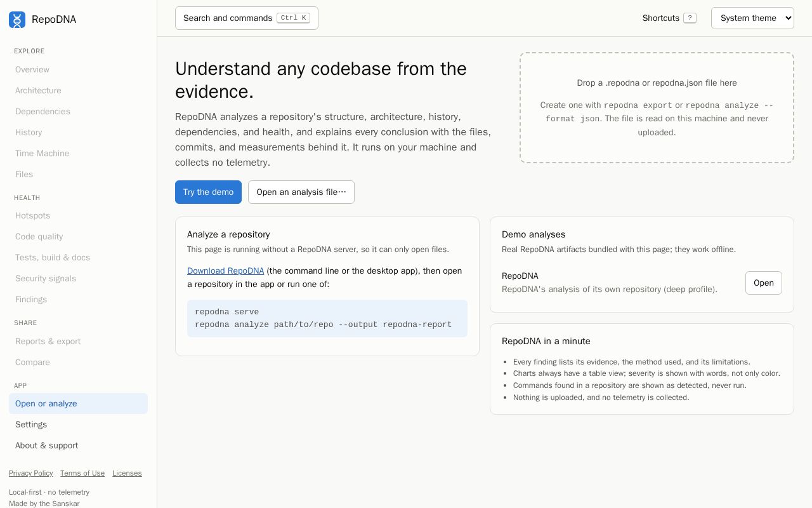Follow the Download RepoDNA link
This screenshot has width=812, height=508.
pos(225,271)
